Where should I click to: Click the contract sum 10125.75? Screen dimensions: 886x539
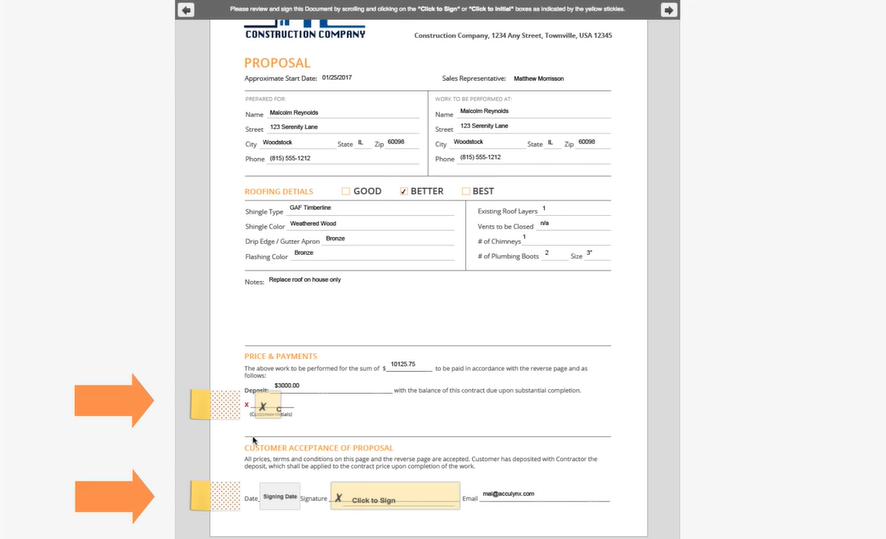pyautogui.click(x=403, y=364)
